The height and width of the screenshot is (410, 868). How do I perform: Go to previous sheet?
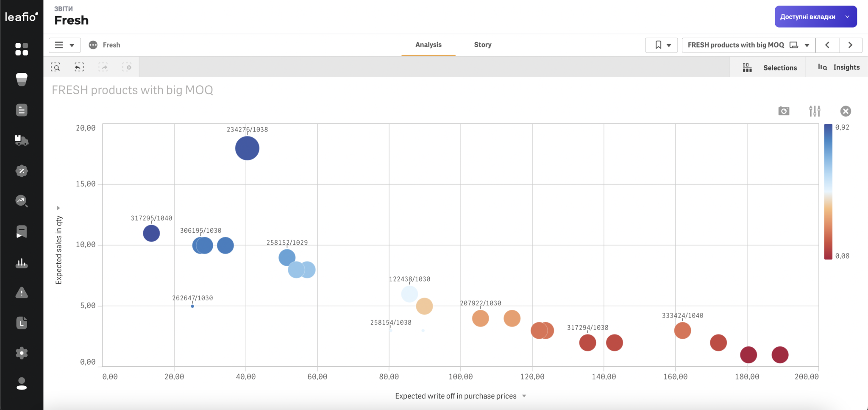827,45
